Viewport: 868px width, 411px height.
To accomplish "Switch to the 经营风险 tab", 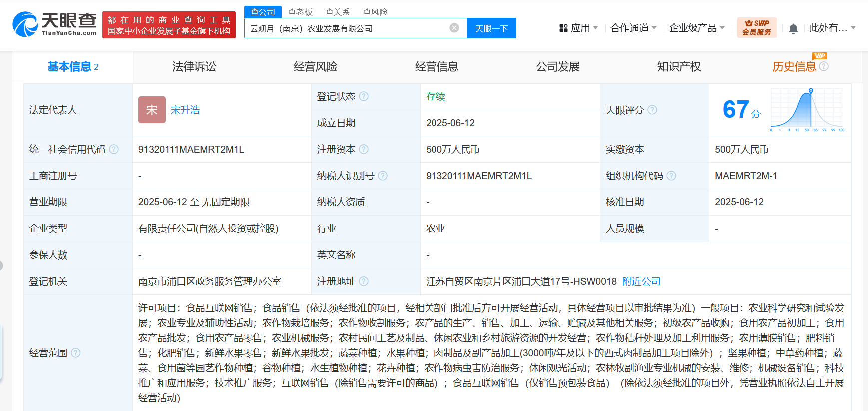I will pyautogui.click(x=316, y=67).
